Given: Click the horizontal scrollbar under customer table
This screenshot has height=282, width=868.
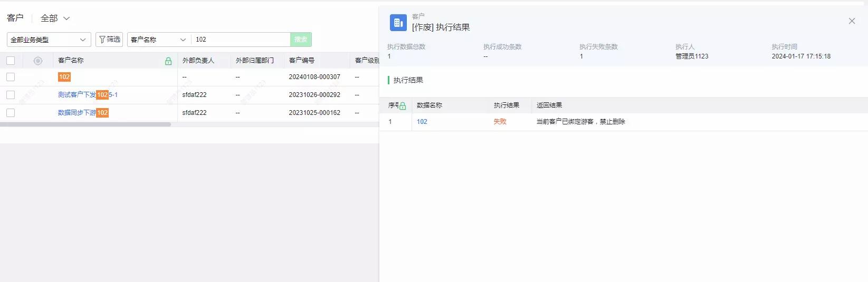Looking at the screenshot, I should (85, 125).
